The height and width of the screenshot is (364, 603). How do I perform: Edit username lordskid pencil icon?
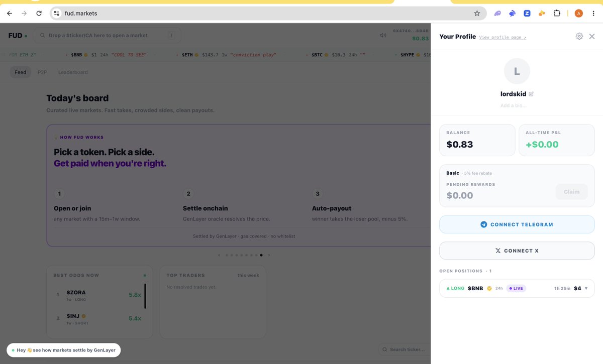[x=531, y=94]
